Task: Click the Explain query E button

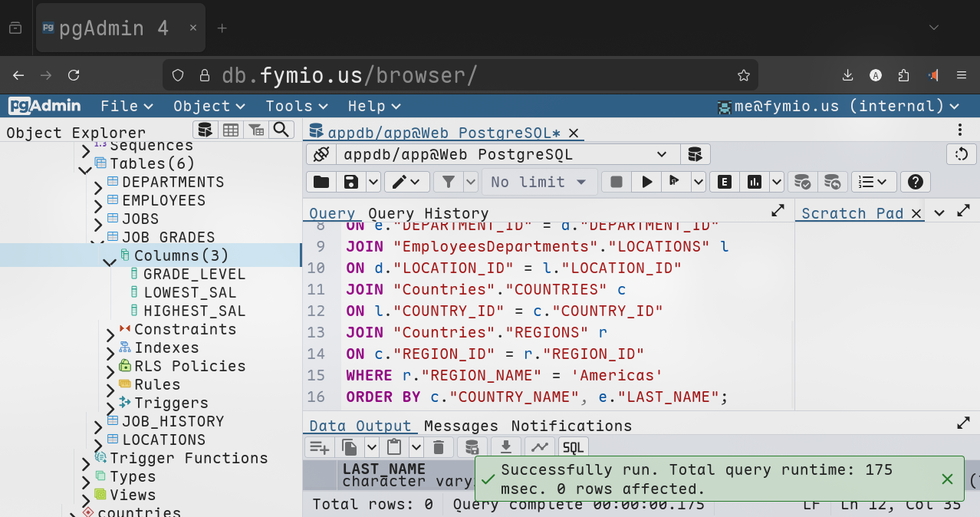Action: pyautogui.click(x=724, y=182)
